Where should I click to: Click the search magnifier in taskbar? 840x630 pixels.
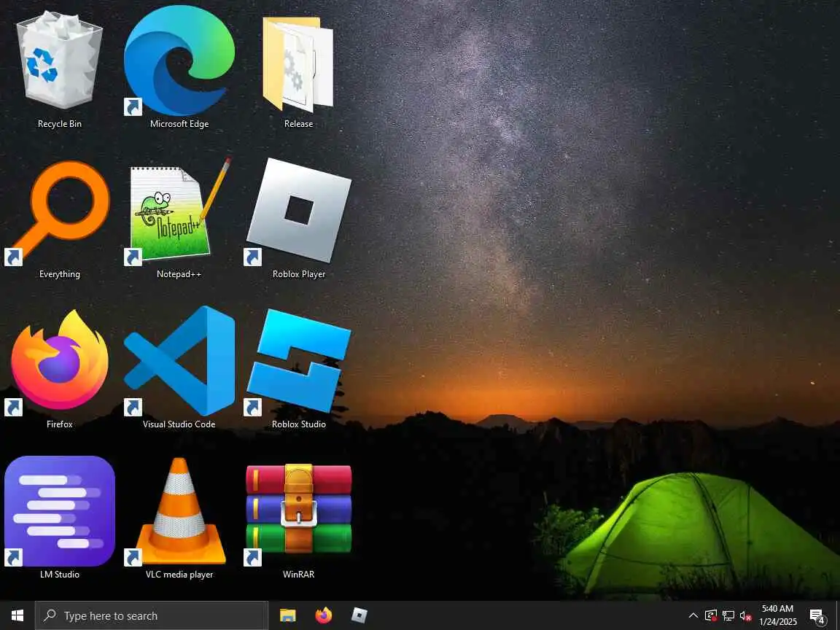coord(50,615)
